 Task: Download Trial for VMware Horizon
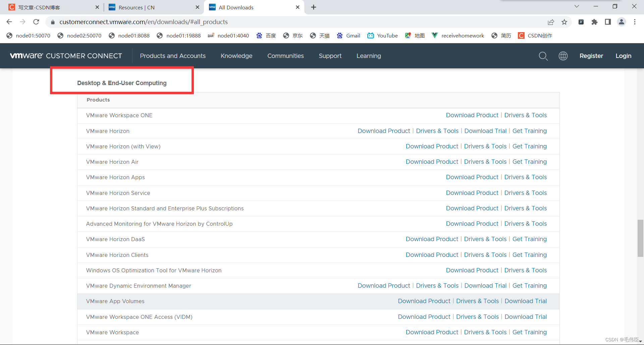click(x=485, y=131)
